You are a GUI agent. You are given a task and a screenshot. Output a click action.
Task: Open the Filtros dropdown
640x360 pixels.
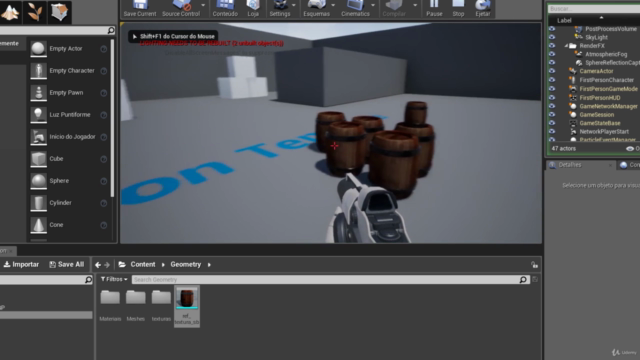click(x=114, y=280)
